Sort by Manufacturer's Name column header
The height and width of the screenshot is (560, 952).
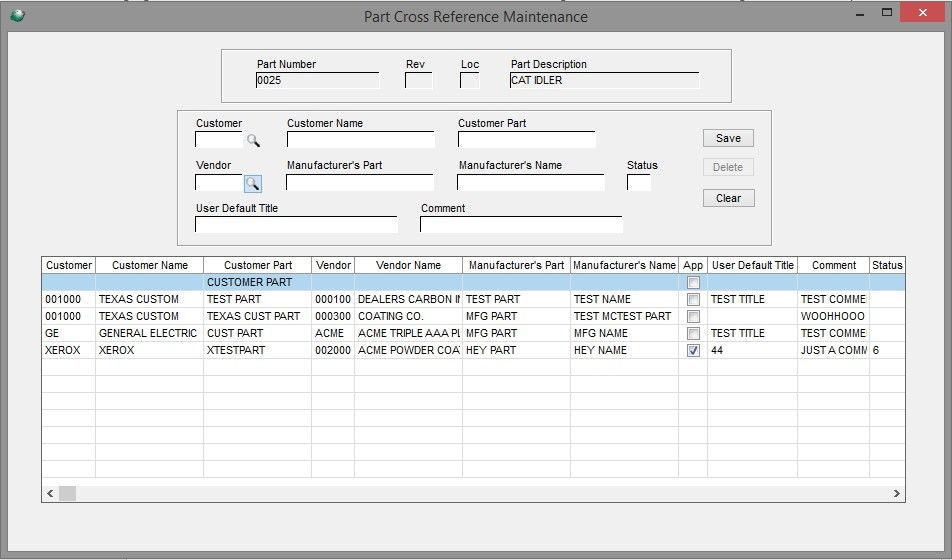pyautogui.click(x=624, y=265)
